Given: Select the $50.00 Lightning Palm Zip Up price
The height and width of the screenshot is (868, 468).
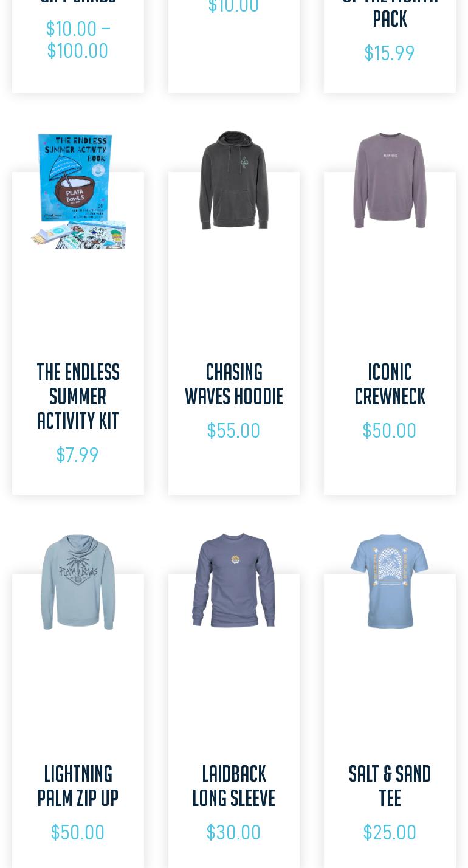Looking at the screenshot, I should [78, 832].
